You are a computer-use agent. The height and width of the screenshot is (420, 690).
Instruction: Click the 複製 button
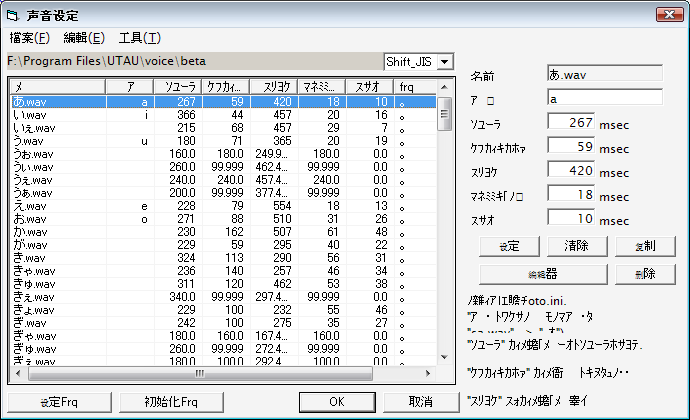pos(645,246)
